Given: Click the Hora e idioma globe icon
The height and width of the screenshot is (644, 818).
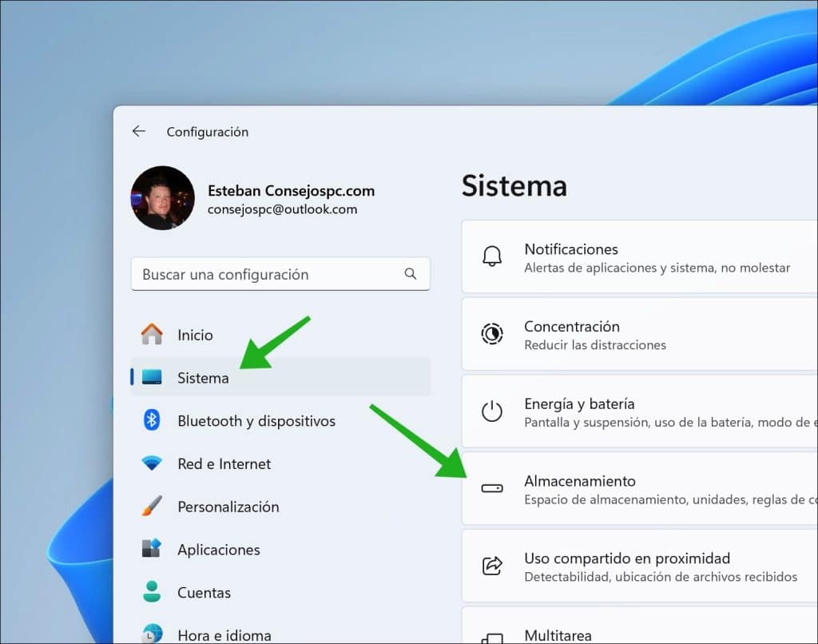Looking at the screenshot, I should point(152,634).
